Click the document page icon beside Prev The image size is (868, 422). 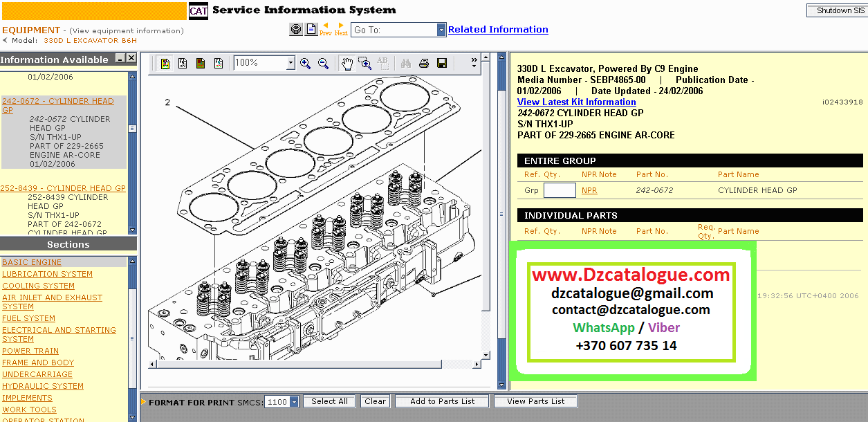click(x=311, y=30)
